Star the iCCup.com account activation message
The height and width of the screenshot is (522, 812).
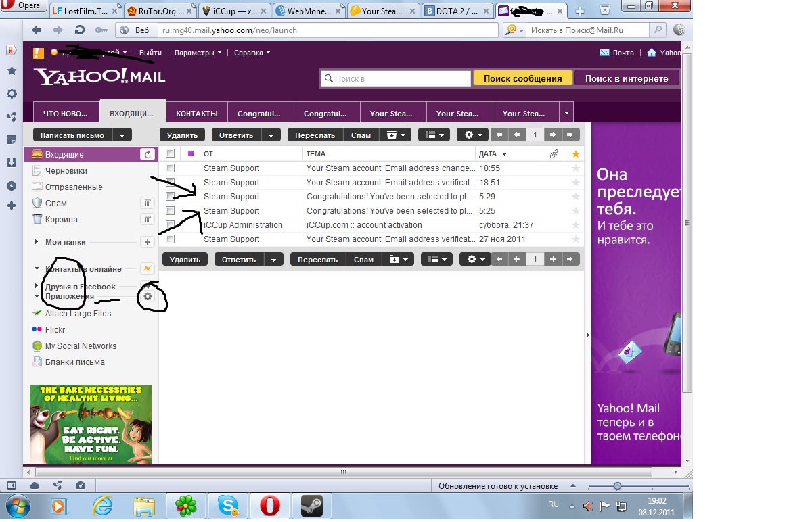(576, 224)
